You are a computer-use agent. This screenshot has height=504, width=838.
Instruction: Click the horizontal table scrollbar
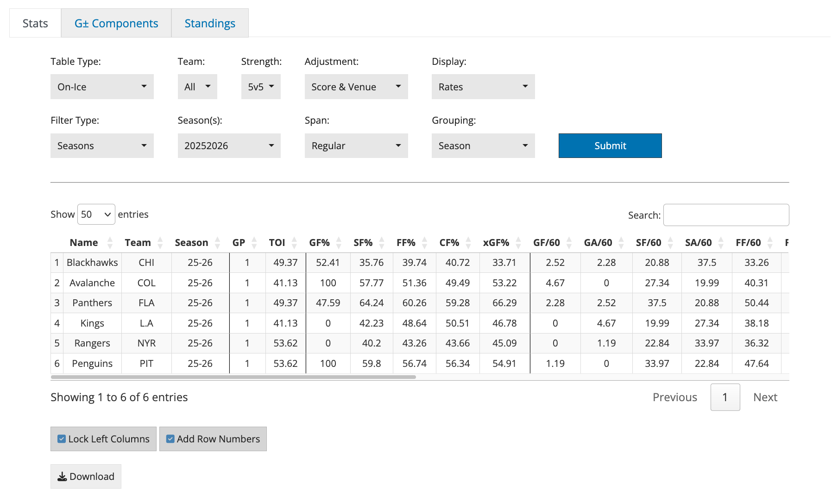click(x=233, y=377)
